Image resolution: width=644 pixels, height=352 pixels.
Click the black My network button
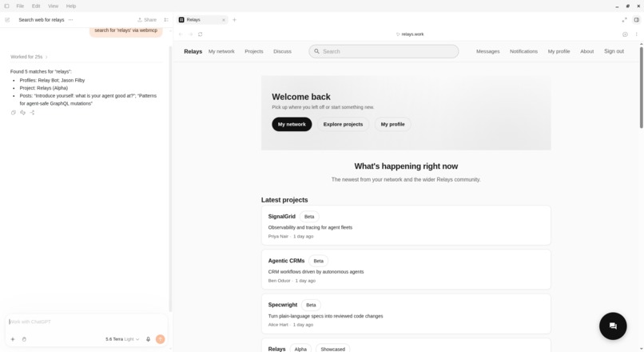[x=292, y=124]
